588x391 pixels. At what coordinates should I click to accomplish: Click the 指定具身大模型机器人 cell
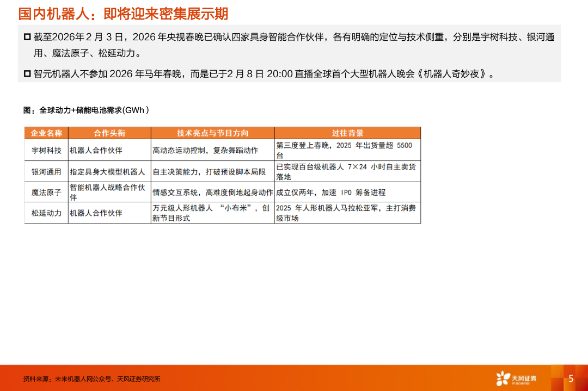coord(109,171)
